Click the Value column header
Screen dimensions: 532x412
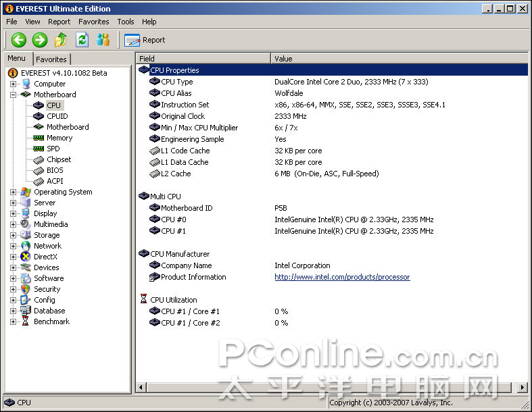[400, 59]
